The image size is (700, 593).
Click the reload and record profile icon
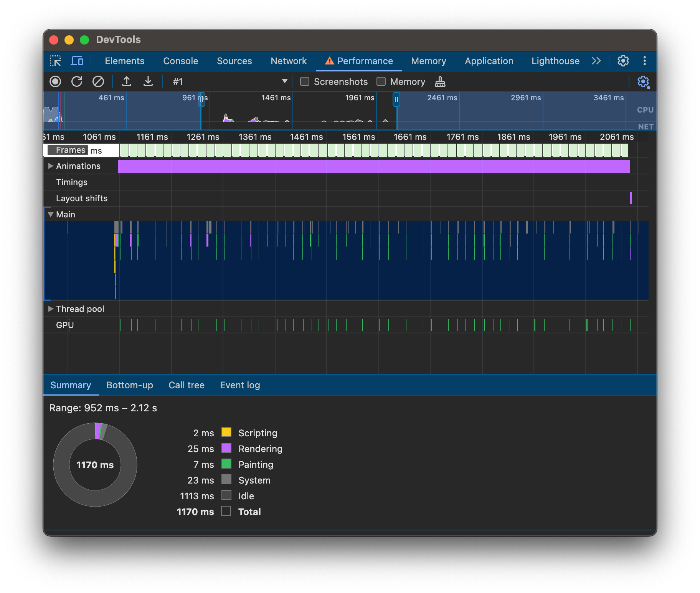click(x=77, y=81)
